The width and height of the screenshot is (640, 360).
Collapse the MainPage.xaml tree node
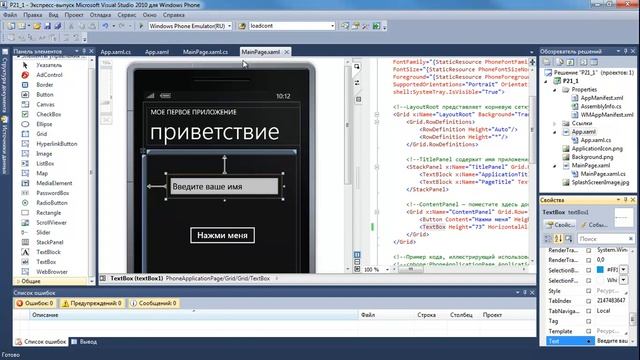(x=555, y=166)
